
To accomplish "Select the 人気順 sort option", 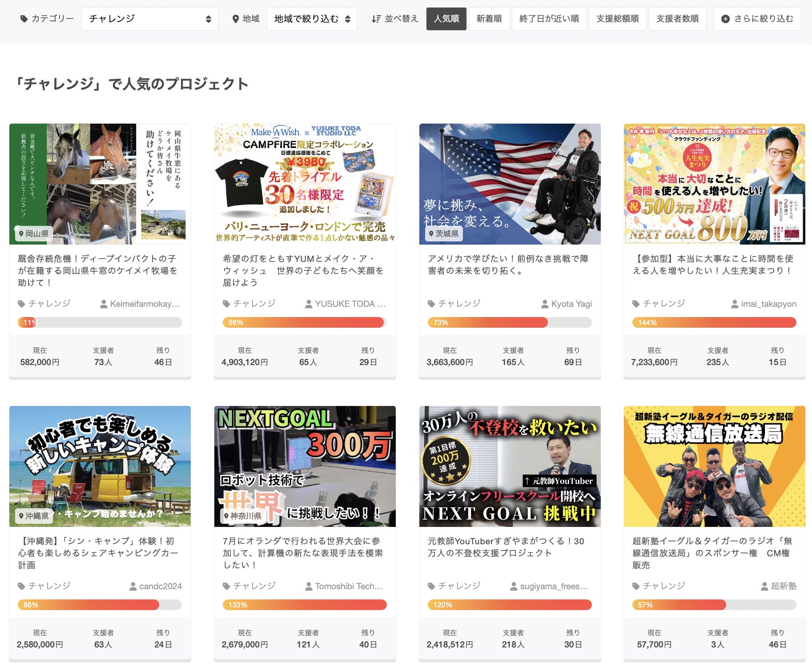I will 446,19.
